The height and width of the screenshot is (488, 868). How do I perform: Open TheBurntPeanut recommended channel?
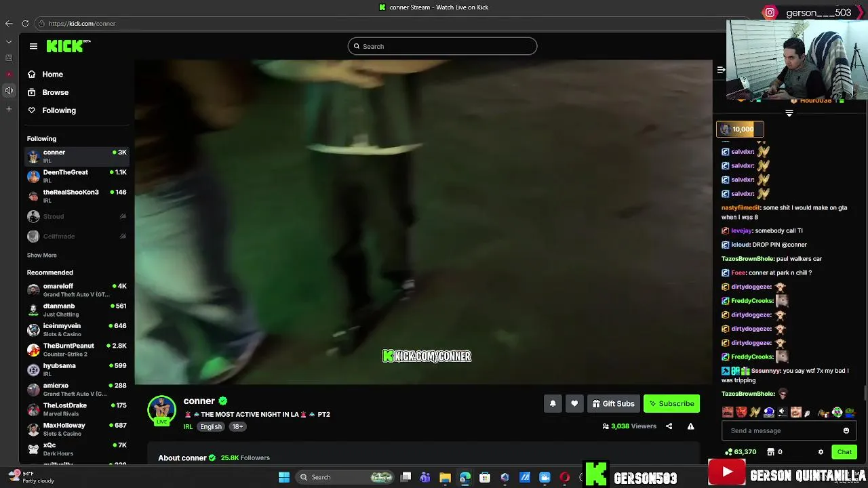point(77,350)
